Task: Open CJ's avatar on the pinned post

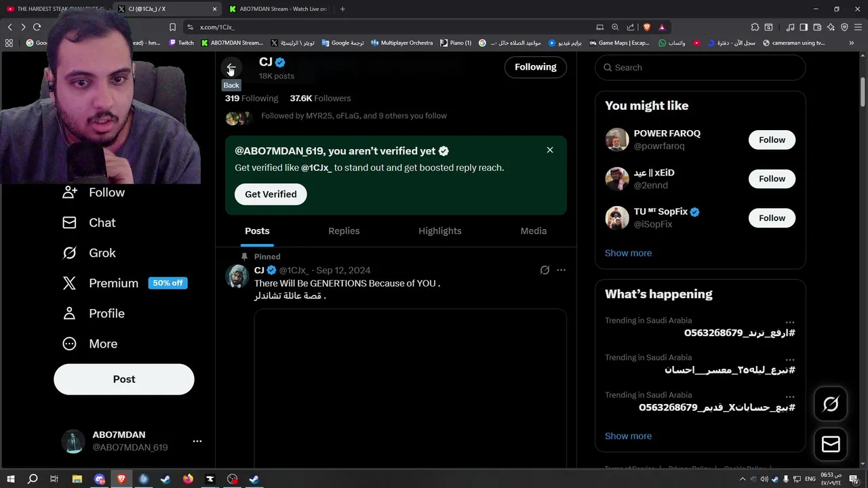Action: (x=237, y=277)
